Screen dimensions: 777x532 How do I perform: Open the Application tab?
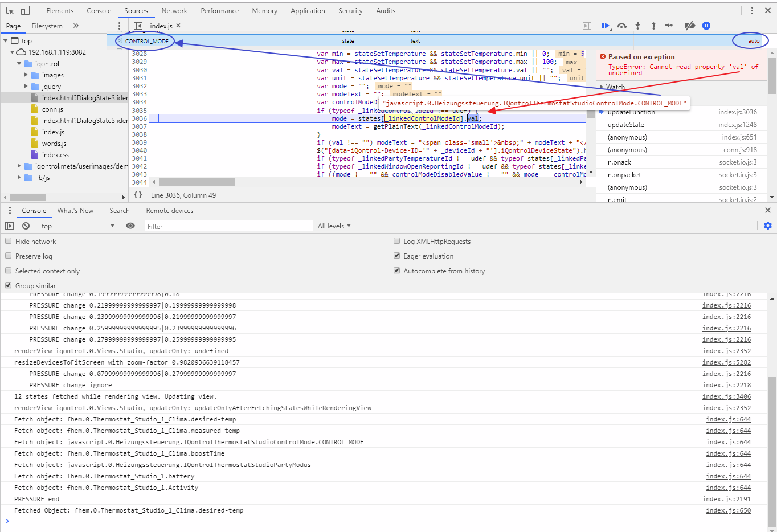click(x=308, y=10)
